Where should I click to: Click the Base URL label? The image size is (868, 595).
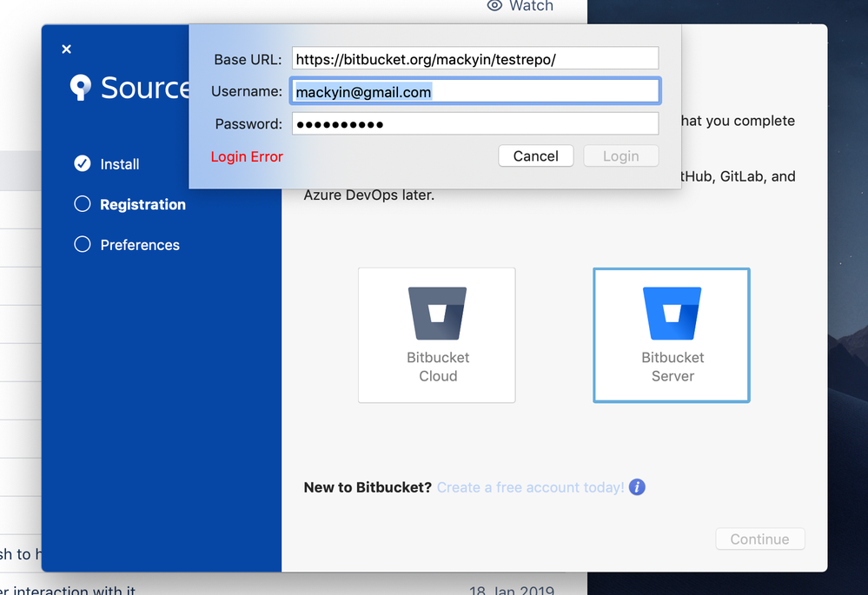[x=248, y=59]
